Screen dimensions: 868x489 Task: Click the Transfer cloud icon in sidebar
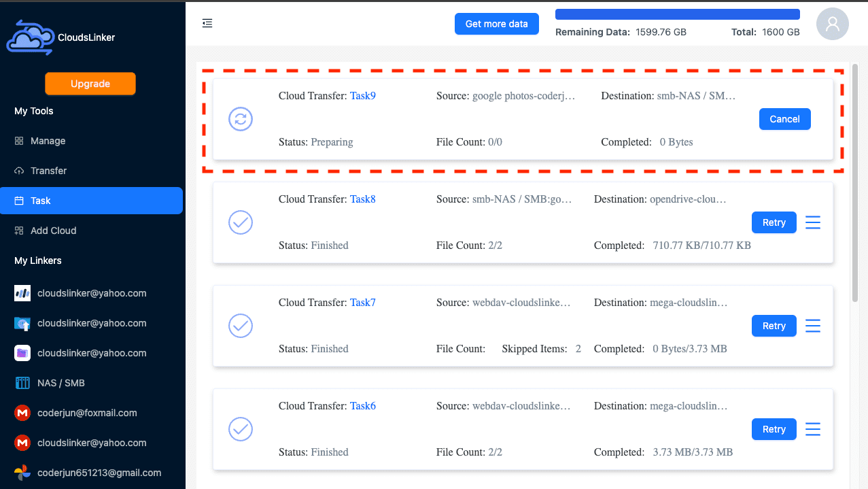pyautogui.click(x=19, y=171)
